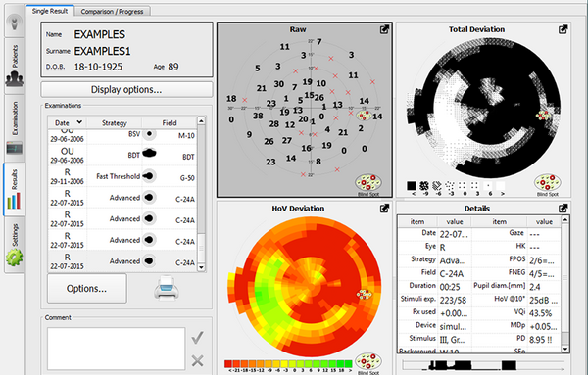
Task: Open the Settings sidebar tab
Action: [15, 245]
